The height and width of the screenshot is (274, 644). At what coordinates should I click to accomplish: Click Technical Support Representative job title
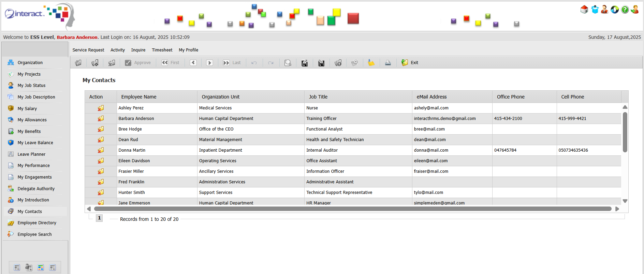tap(339, 193)
